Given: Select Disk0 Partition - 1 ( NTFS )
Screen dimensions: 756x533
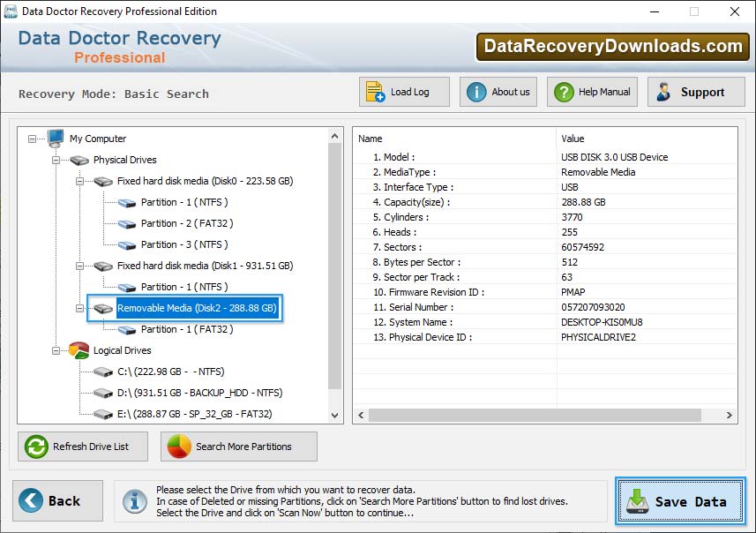Looking at the screenshot, I should click(184, 203).
